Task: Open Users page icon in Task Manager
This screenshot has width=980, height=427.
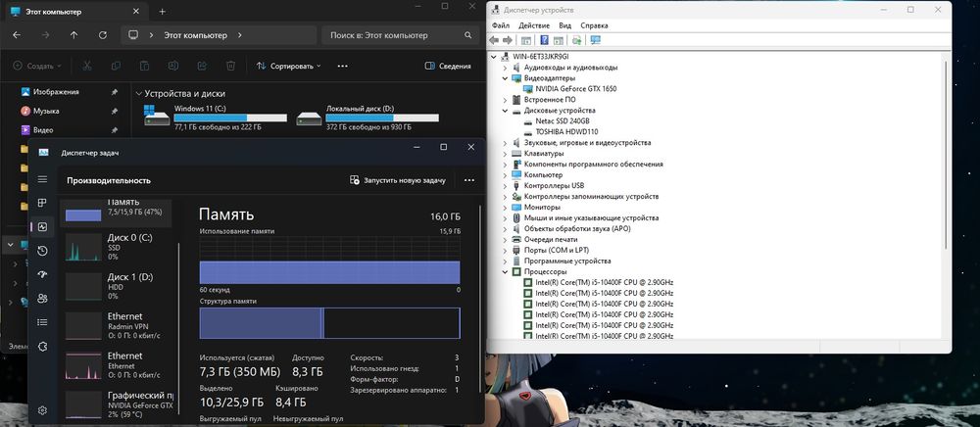Action: coord(42,299)
